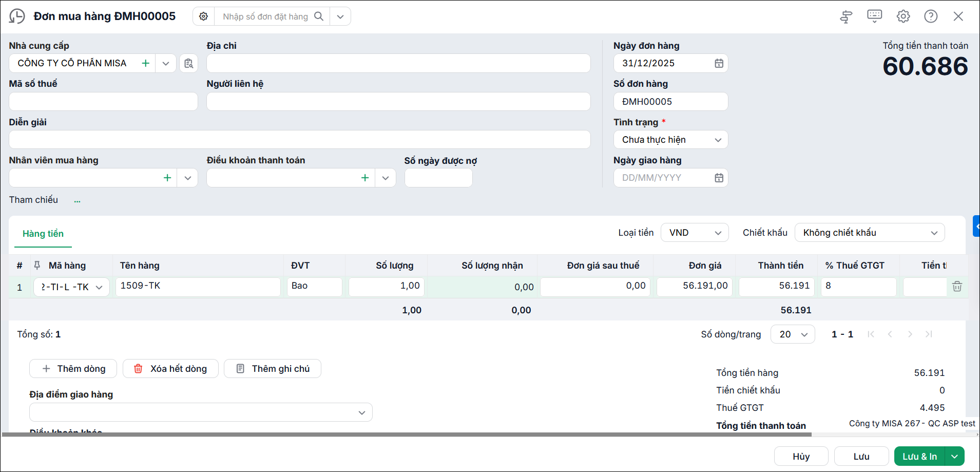Screen dimensions: 980x472
Task: Click Thành tiền cell 56.191 in row 1
Action: (776, 287)
